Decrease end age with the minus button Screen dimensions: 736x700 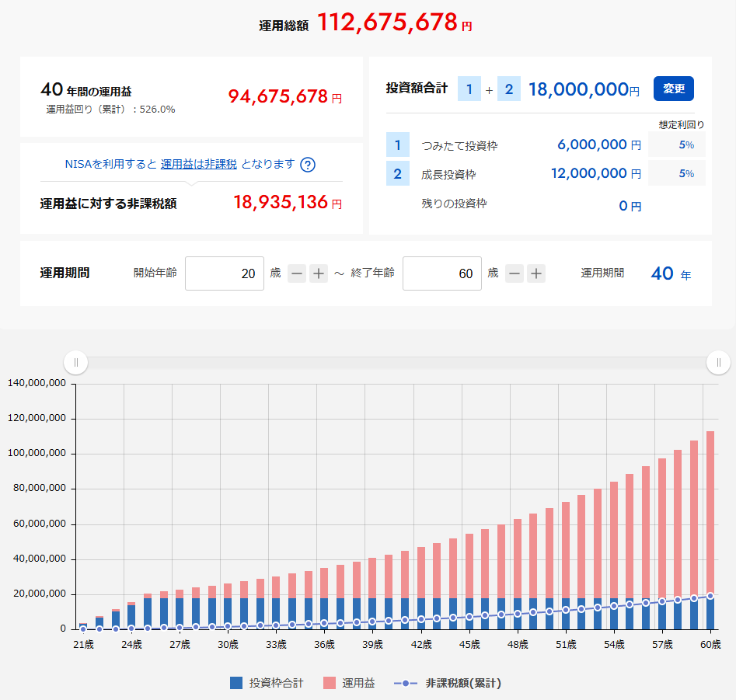point(515,273)
